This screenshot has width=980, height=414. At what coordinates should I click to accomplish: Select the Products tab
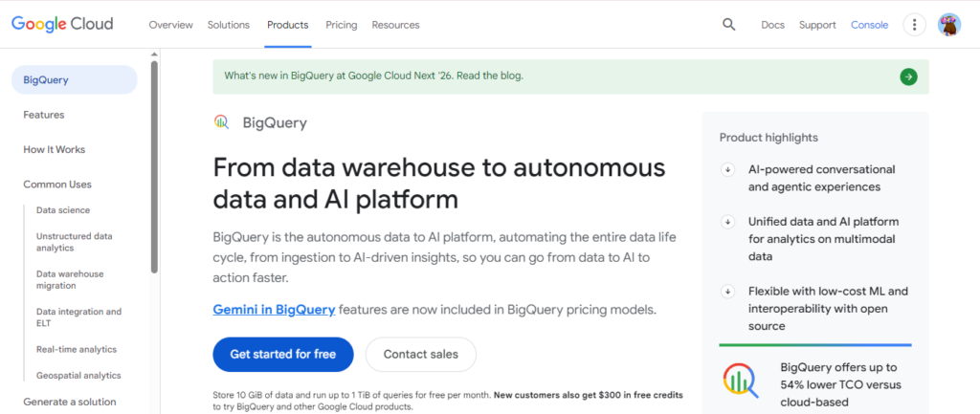[287, 25]
